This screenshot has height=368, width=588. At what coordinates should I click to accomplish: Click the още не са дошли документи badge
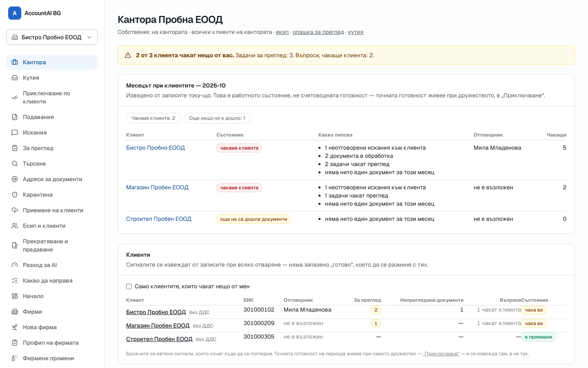(x=253, y=219)
